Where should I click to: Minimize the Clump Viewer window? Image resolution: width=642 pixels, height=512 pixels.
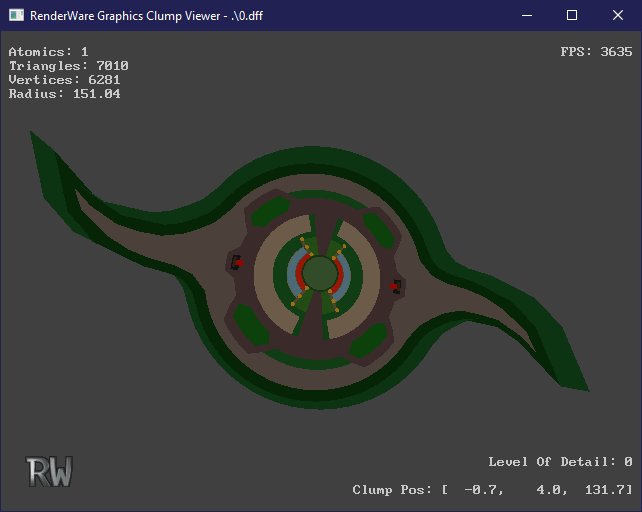click(526, 15)
